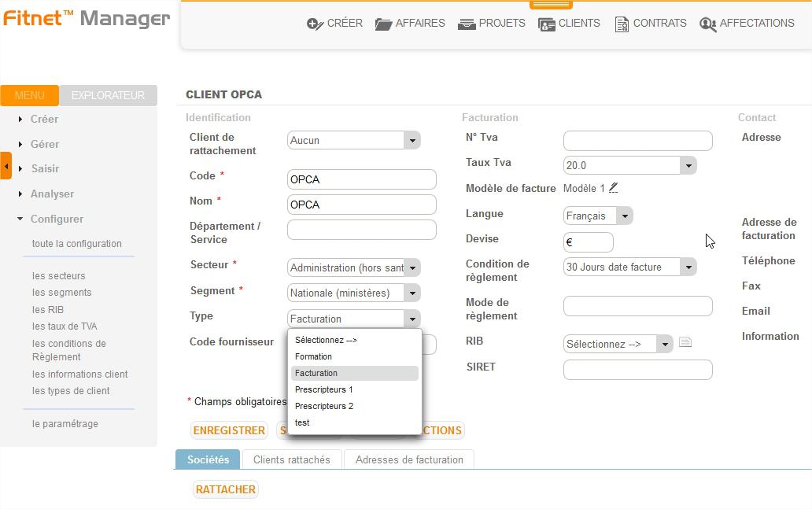Click the Contrats document icon
This screenshot has width=812, height=509.
[x=622, y=24]
